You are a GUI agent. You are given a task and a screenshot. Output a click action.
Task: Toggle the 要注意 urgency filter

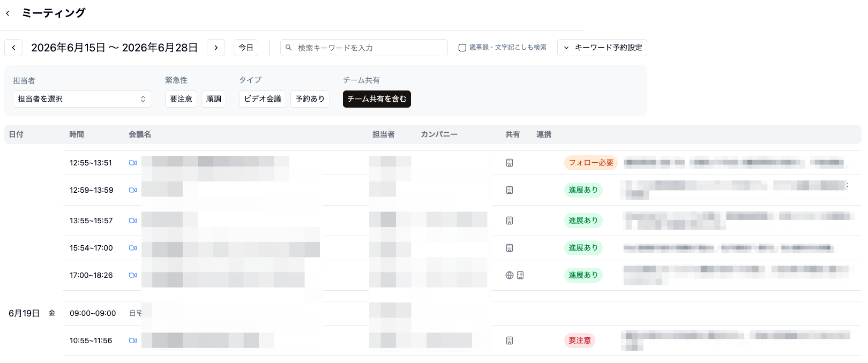coord(181,99)
